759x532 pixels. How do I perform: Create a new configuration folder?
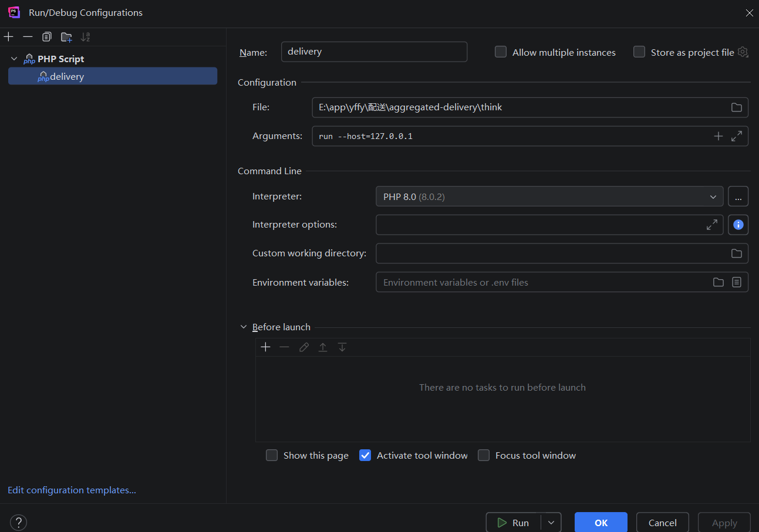coord(66,37)
